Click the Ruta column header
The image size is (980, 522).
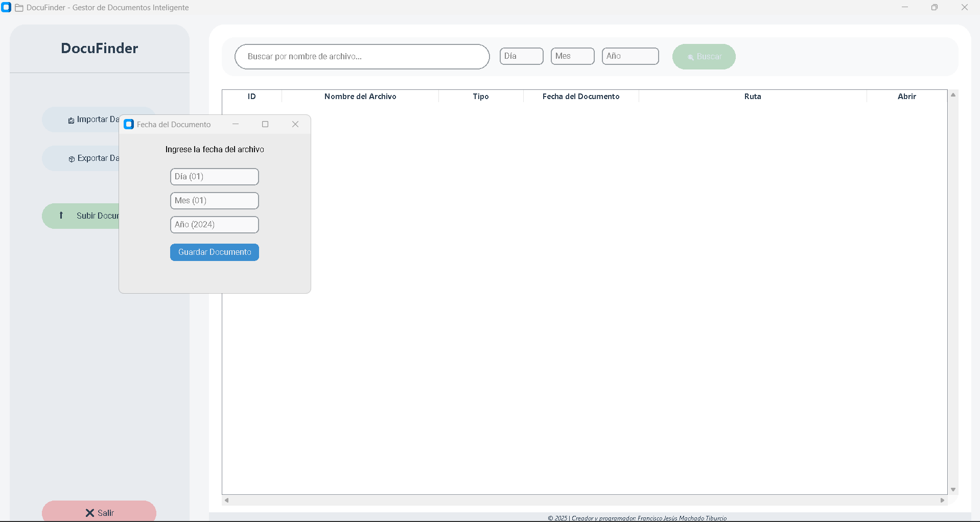click(753, 97)
